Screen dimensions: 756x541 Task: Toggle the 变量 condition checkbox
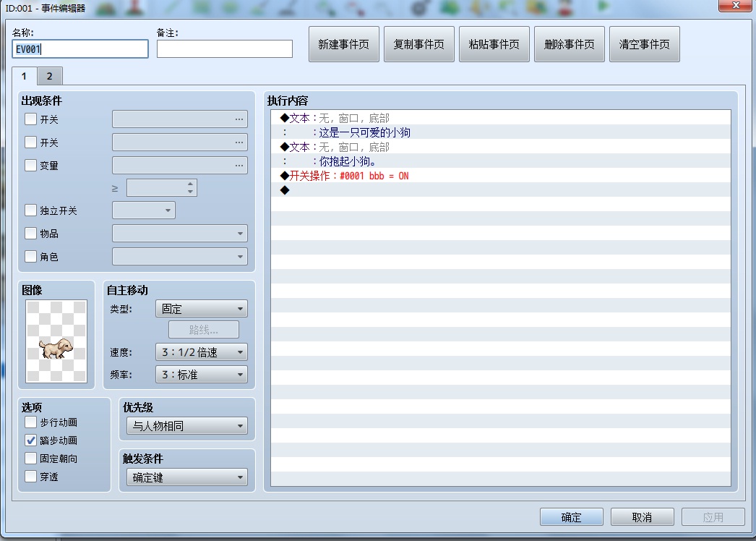(x=30, y=166)
